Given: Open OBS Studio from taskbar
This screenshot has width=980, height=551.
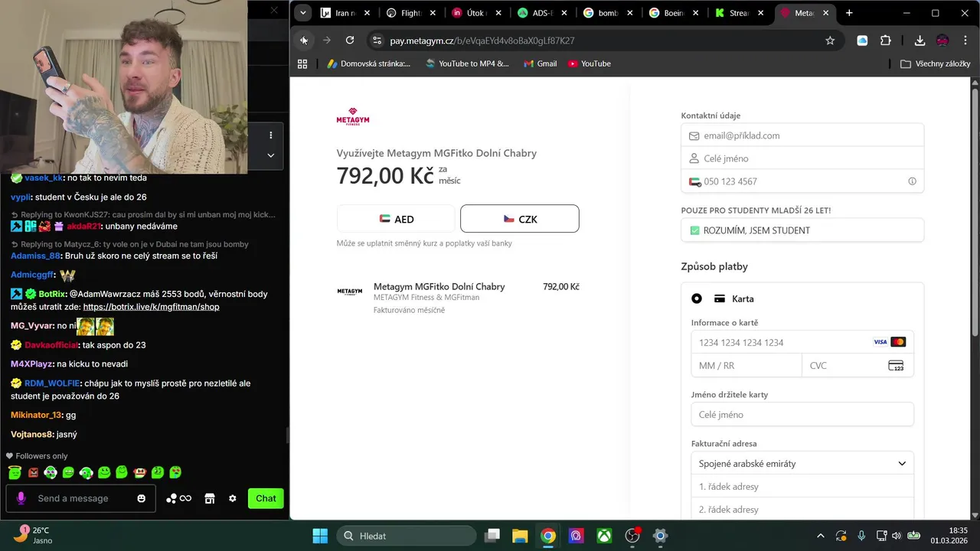Looking at the screenshot, I should (x=632, y=536).
